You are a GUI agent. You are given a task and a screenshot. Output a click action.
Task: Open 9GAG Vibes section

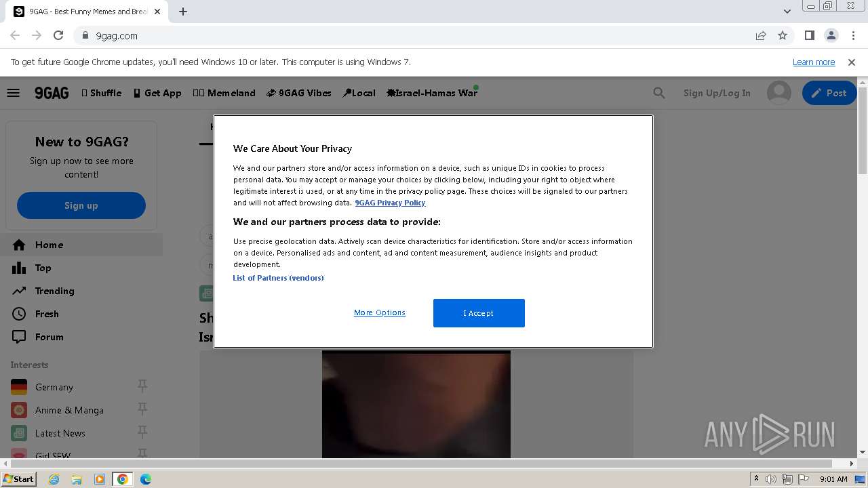point(299,93)
